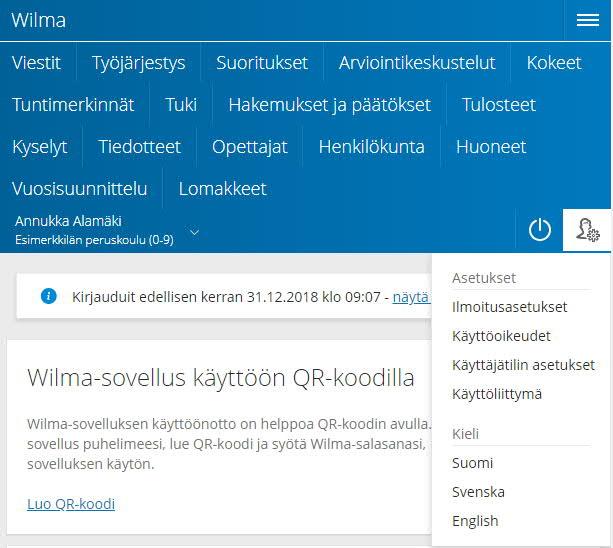
Task: Select Käyttäjätilin asetukset
Action: point(523,365)
